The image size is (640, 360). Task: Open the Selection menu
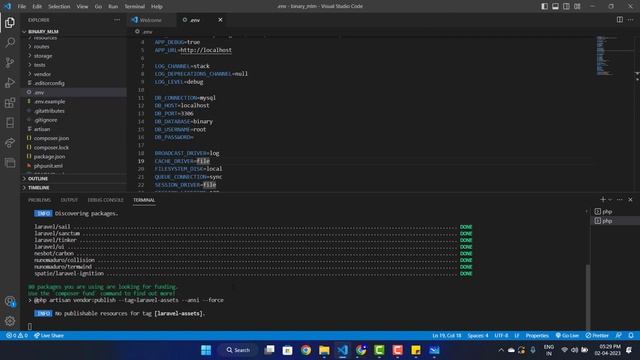point(59,7)
